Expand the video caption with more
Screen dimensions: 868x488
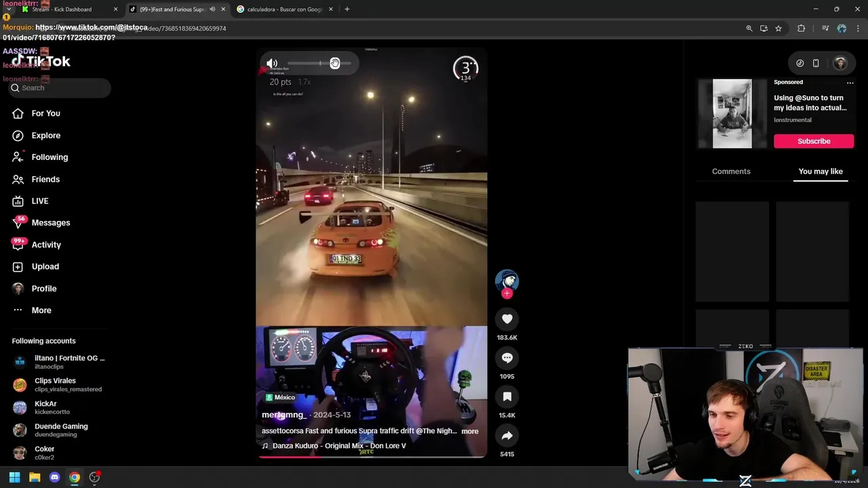[470, 431]
